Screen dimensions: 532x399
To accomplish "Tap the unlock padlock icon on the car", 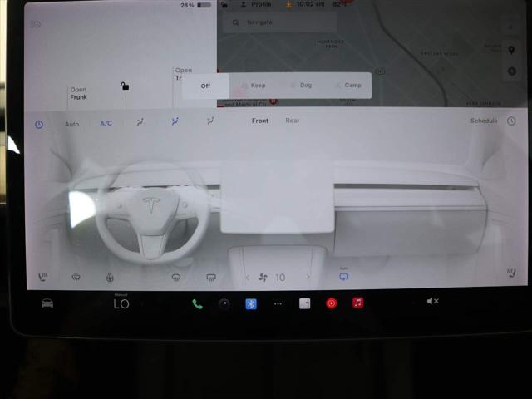I will tap(125, 86).
